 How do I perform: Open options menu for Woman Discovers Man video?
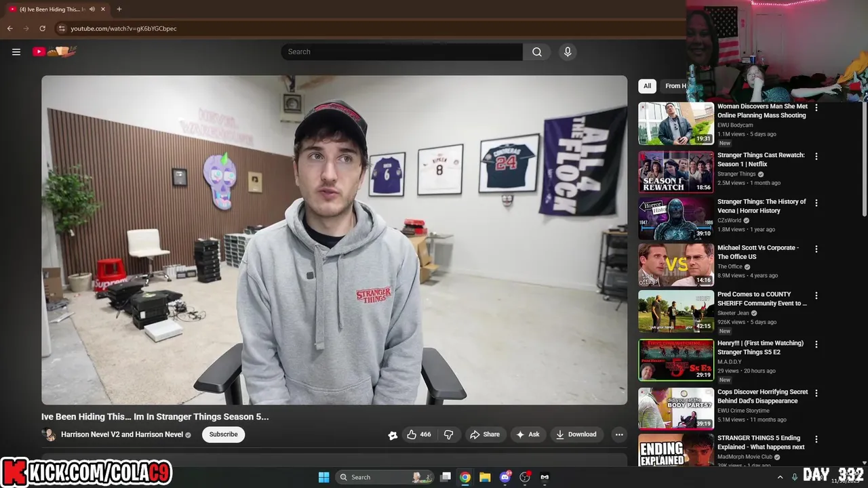[816, 108]
